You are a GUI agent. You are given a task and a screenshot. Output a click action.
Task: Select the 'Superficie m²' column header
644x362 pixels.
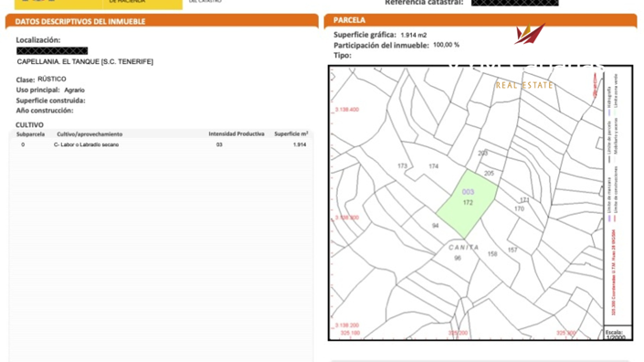click(x=291, y=133)
